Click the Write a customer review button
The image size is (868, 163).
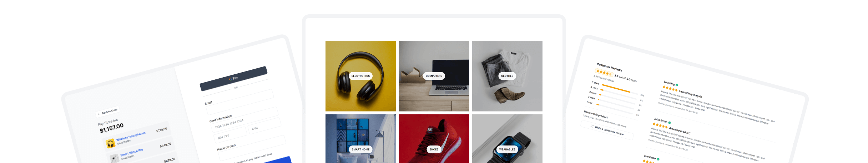point(607,130)
